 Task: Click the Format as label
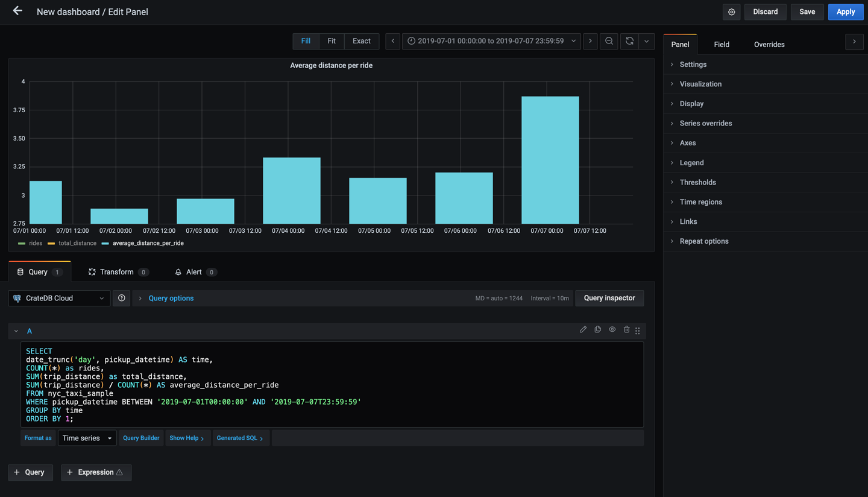[38, 438]
